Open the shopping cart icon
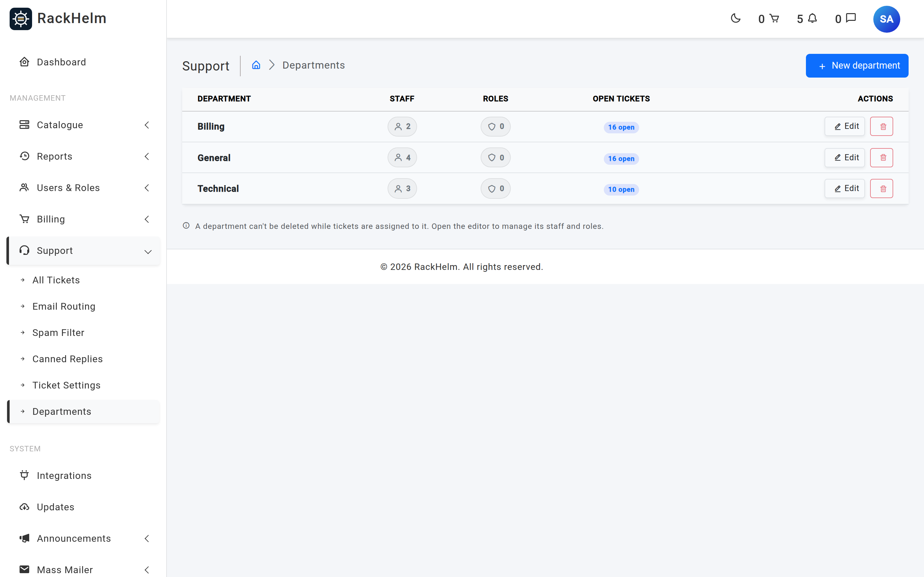This screenshot has width=924, height=577. click(x=774, y=18)
